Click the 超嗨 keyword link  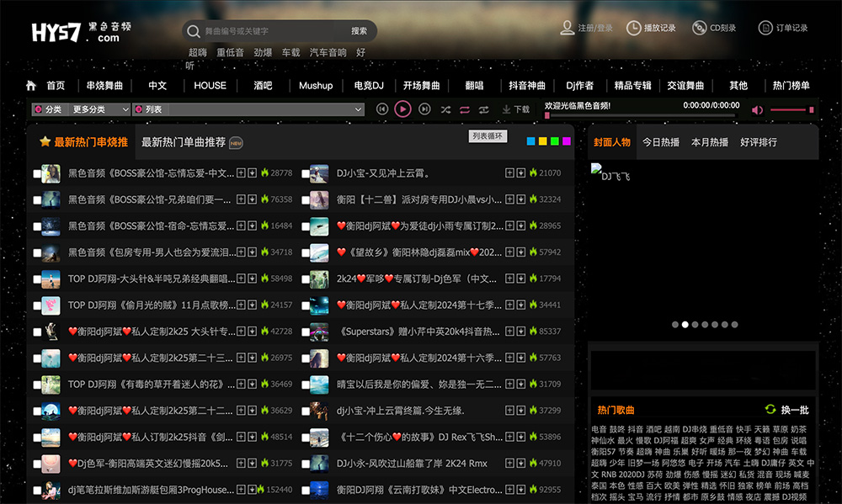click(x=198, y=53)
